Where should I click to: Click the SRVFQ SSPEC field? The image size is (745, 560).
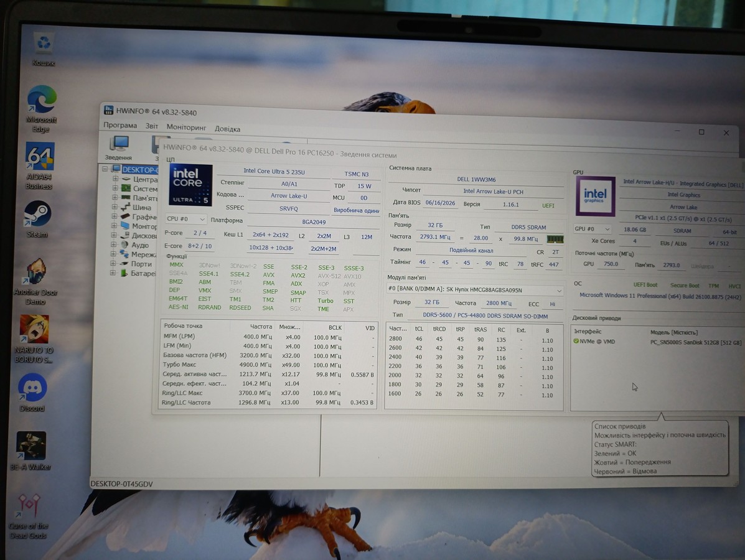click(288, 208)
